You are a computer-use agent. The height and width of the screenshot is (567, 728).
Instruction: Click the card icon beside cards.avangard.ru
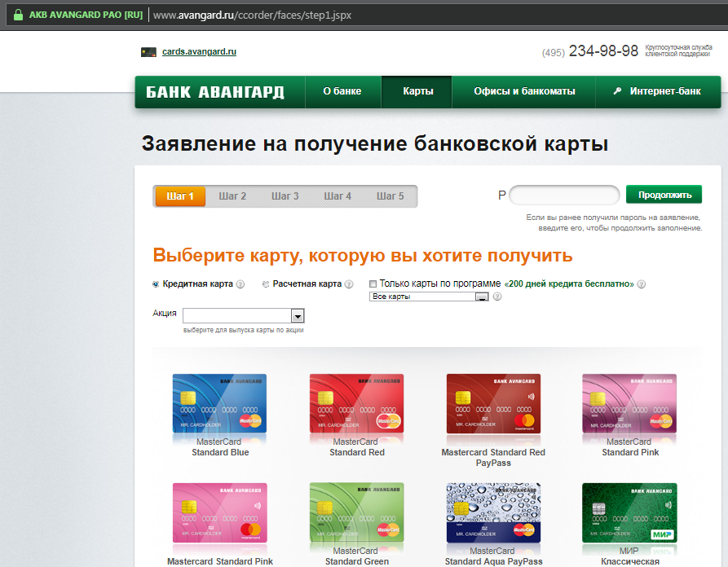tap(148, 52)
